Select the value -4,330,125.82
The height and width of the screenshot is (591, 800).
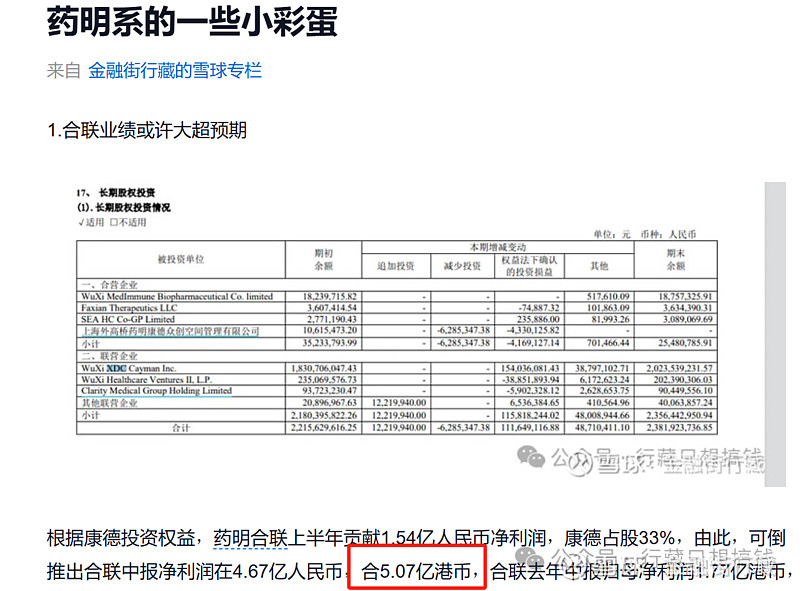point(533,331)
